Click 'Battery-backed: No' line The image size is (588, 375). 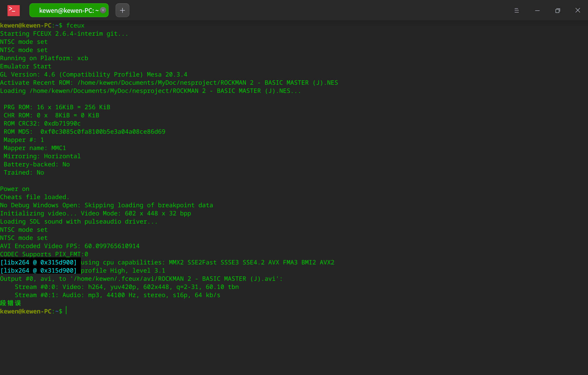37,164
